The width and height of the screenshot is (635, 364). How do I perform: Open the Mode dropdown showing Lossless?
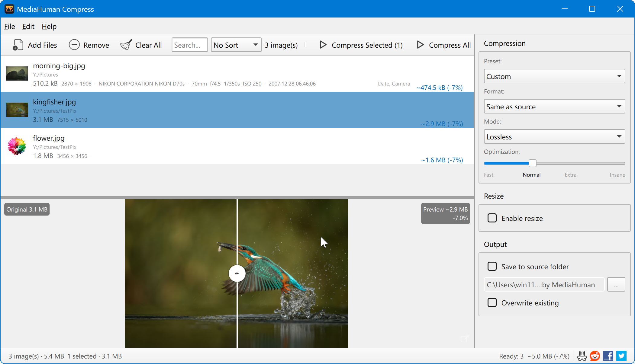click(x=554, y=137)
